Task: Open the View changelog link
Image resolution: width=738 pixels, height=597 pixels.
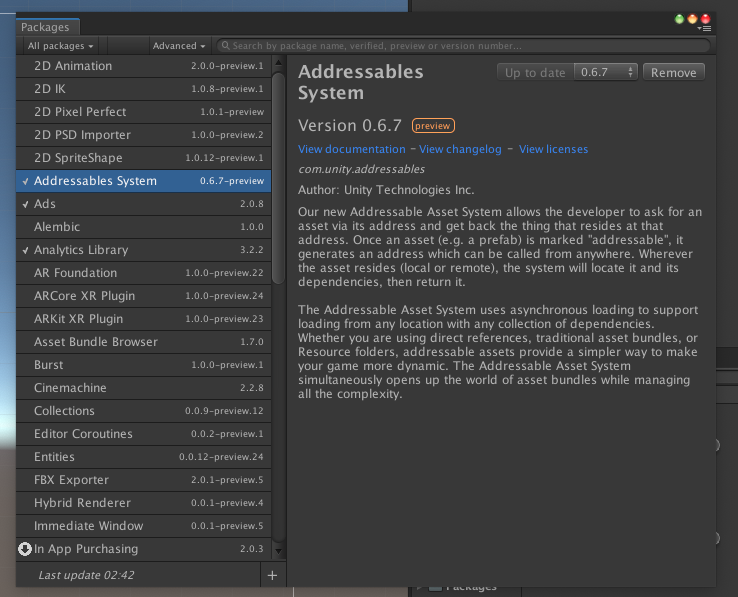Action: coord(460,149)
